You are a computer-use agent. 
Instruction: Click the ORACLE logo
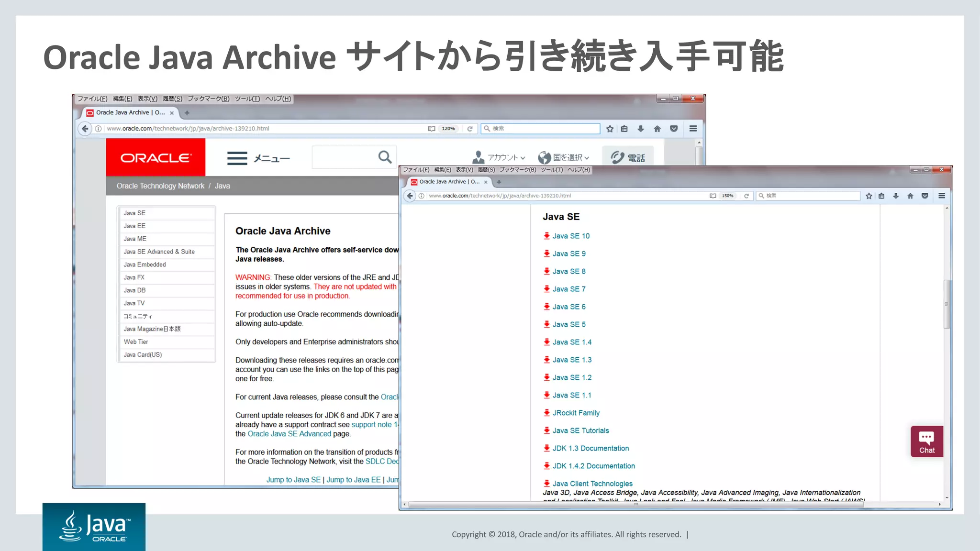click(x=156, y=157)
